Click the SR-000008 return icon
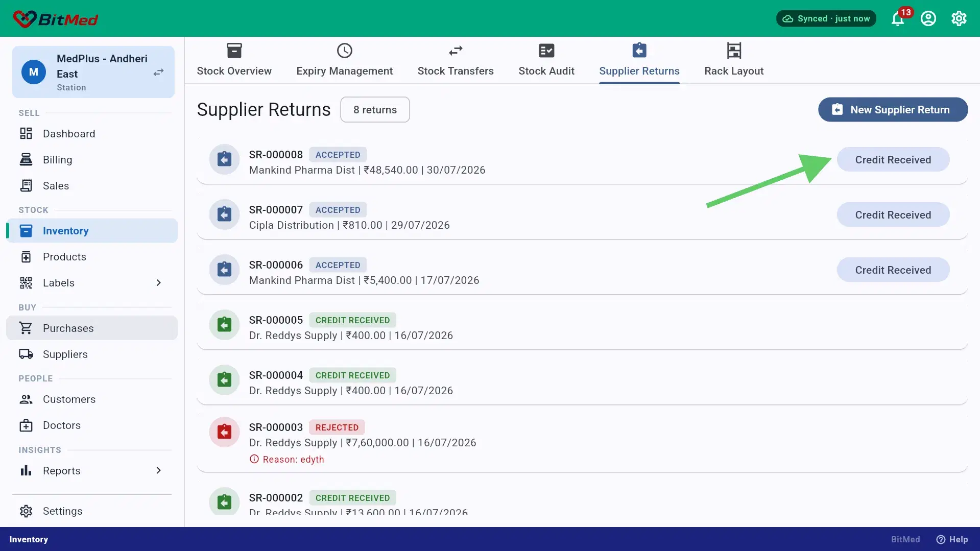The width and height of the screenshot is (980, 551). pyautogui.click(x=224, y=160)
